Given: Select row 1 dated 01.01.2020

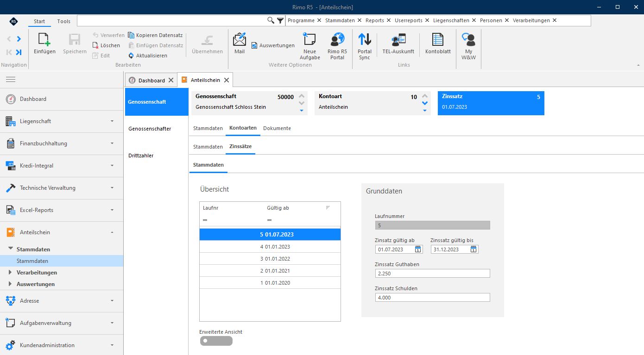Looking at the screenshot, I should [270, 283].
